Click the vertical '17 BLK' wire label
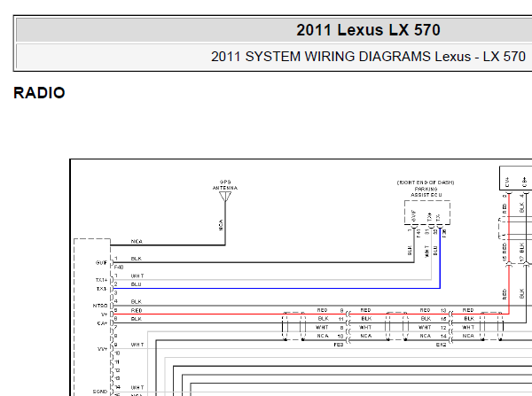The width and height of the screenshot is (532, 396). pyautogui.click(x=522, y=252)
